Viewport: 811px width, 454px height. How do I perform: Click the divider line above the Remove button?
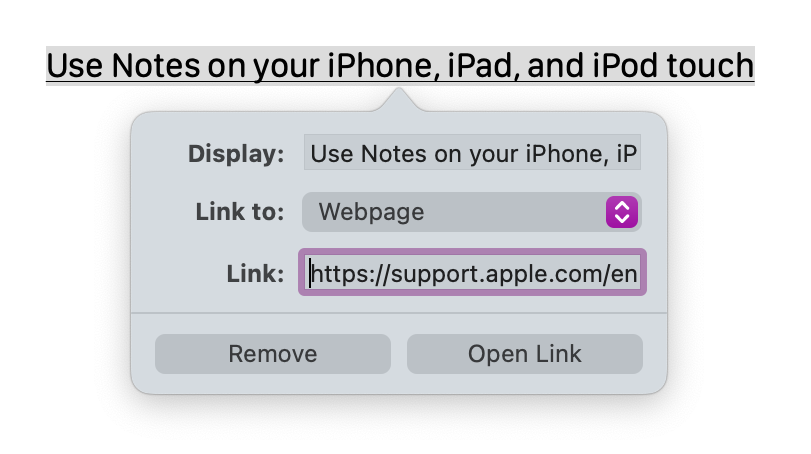pos(399,313)
